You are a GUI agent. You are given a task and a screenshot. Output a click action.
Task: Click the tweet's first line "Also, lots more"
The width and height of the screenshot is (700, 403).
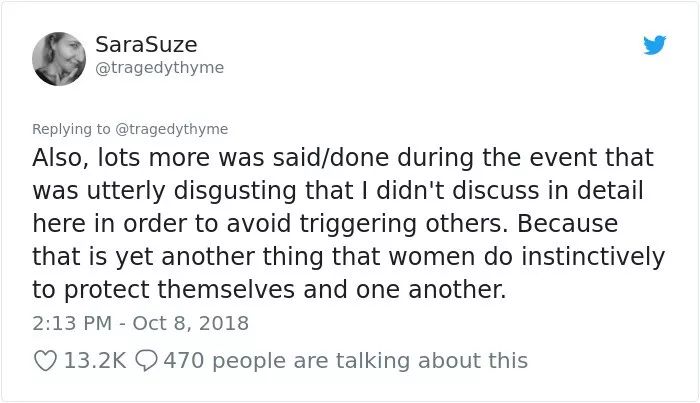121,158
